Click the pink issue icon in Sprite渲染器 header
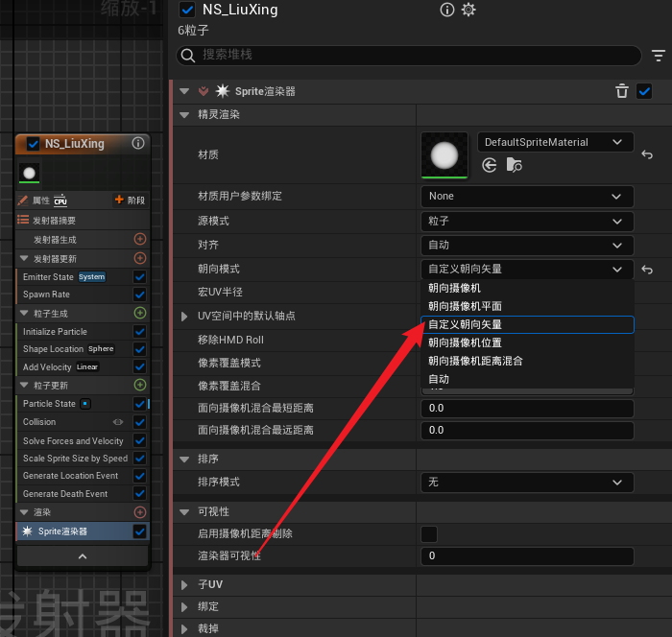The image size is (672, 637). point(204,91)
